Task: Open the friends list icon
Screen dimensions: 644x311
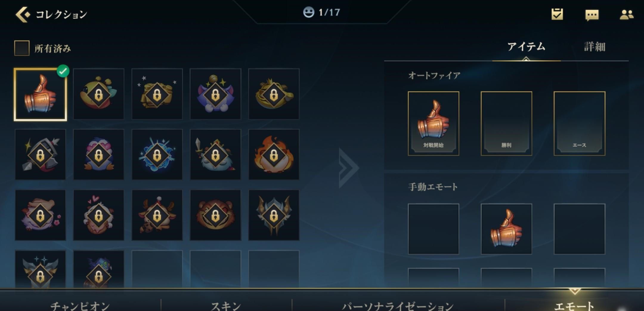Action: [626, 14]
